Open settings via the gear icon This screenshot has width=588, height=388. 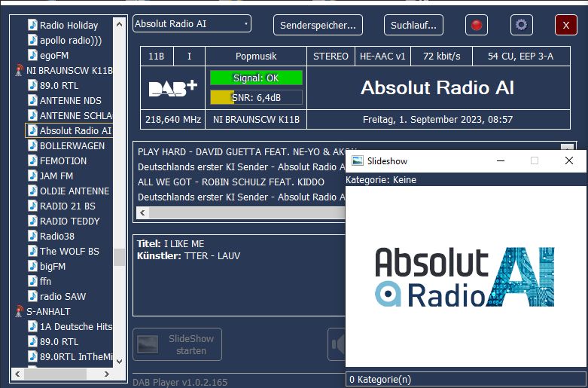pyautogui.click(x=521, y=25)
